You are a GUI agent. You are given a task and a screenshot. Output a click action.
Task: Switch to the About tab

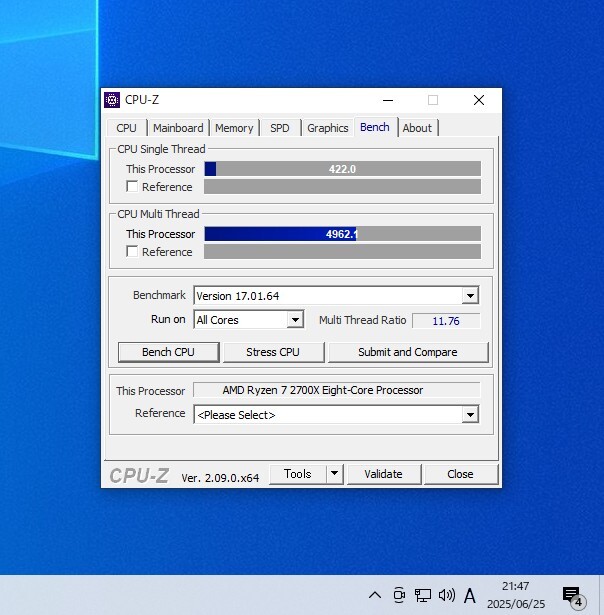tap(417, 128)
